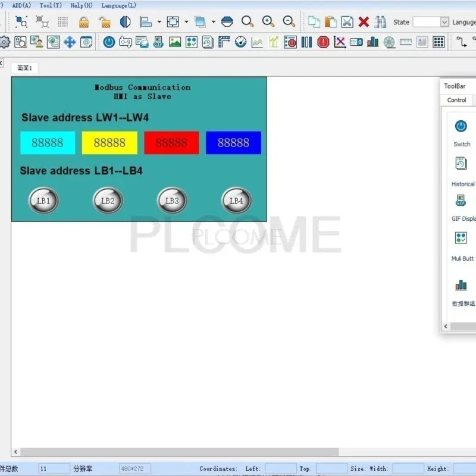Select the cyan 88888 numeric display
Image resolution: width=476 pixels, height=476 pixels.
[48, 143]
